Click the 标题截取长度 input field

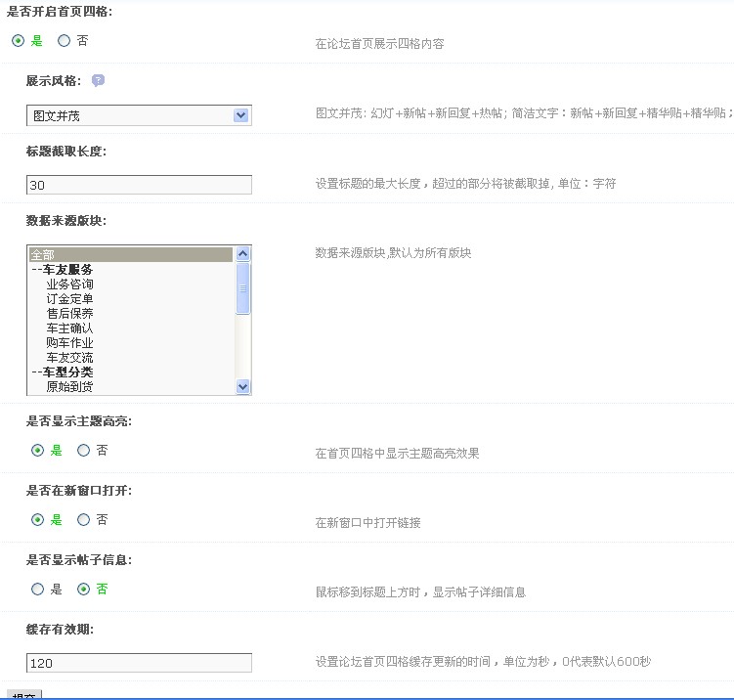139,185
